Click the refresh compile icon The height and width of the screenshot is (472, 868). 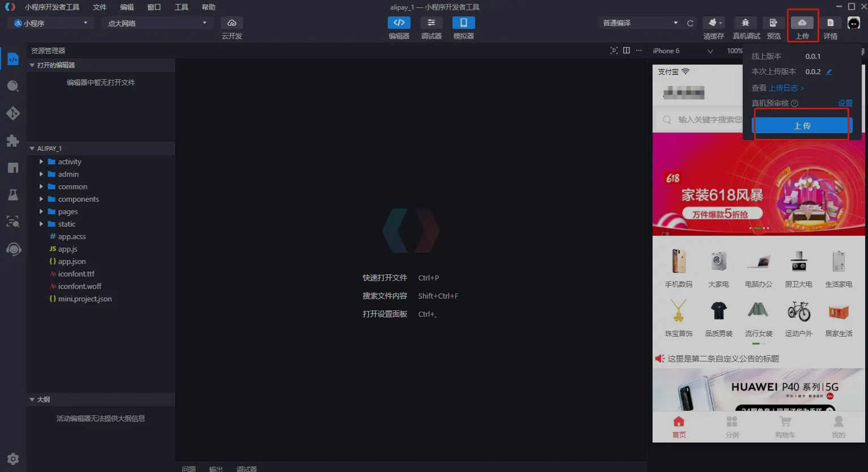(690, 23)
